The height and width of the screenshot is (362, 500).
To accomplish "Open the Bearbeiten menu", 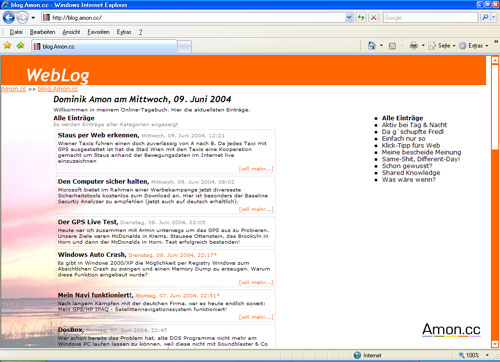I will [x=42, y=32].
